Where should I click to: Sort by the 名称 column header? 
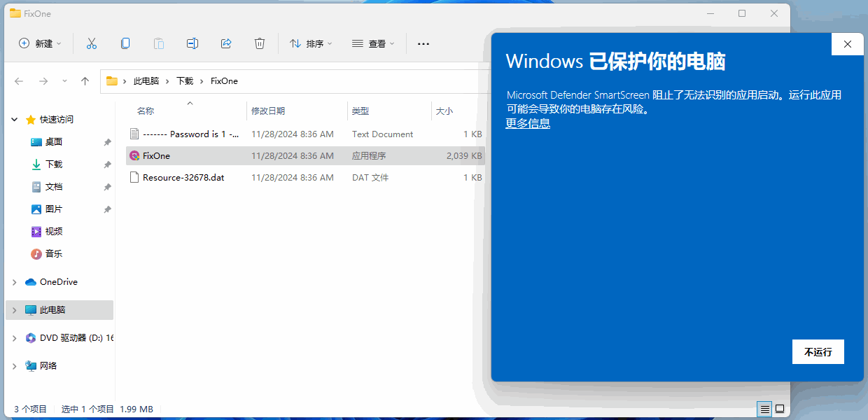(146, 111)
